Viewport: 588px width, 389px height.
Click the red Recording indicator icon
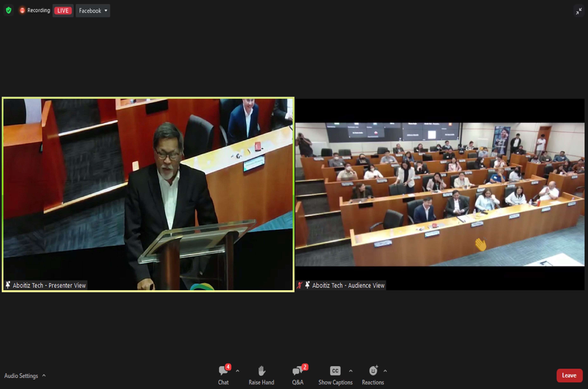22,10
